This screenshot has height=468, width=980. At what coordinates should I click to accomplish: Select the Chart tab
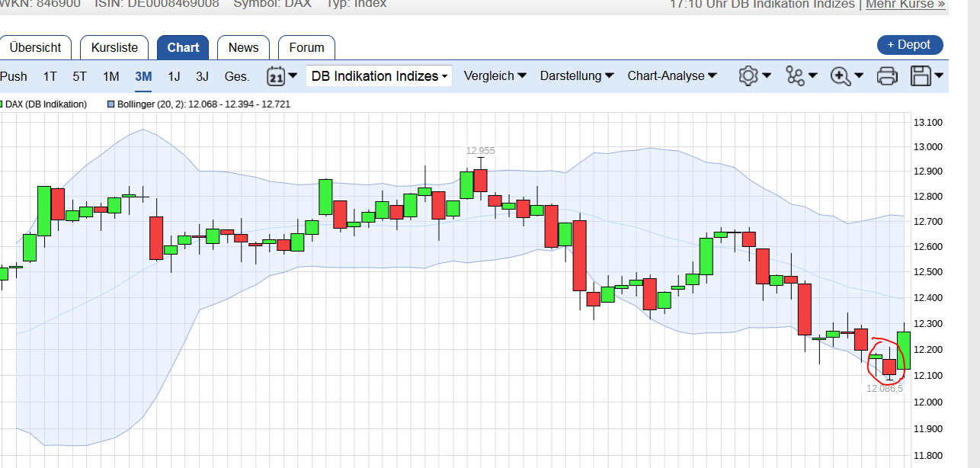point(183,47)
